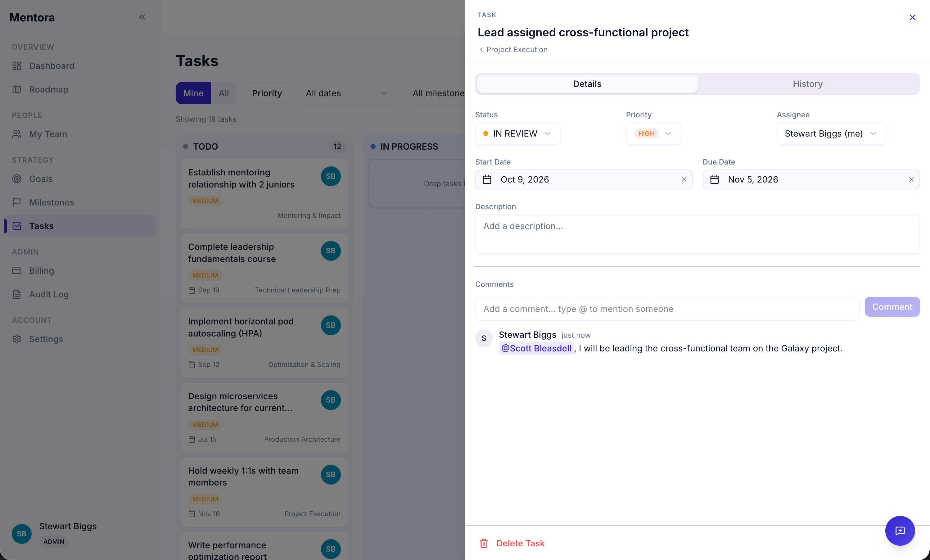Open the Roadmap icon link
This screenshot has width=930, height=560.
click(16, 89)
